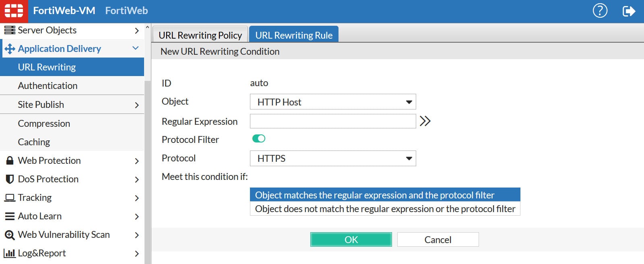Switch to the URL Rewriting Rule tab

294,35
